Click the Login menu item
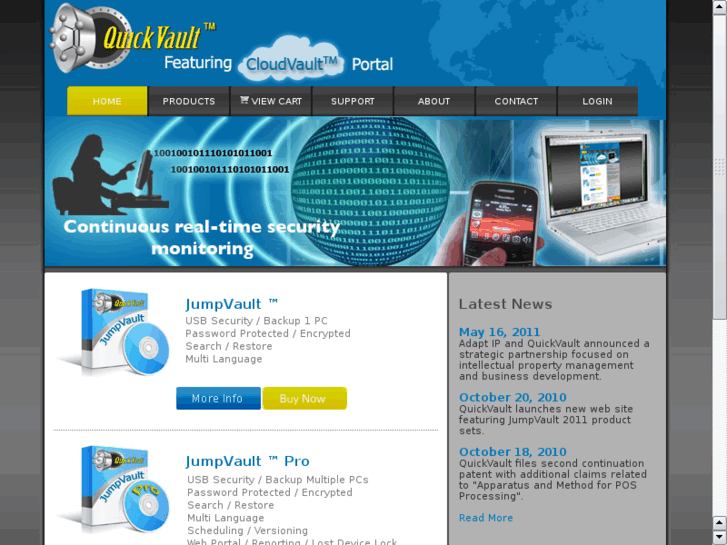 (597, 101)
